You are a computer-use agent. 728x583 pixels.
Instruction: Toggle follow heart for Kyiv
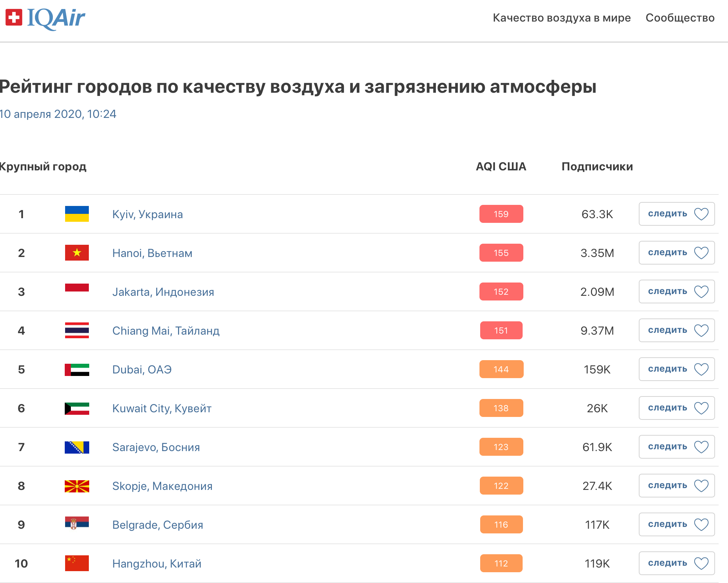coord(701,214)
